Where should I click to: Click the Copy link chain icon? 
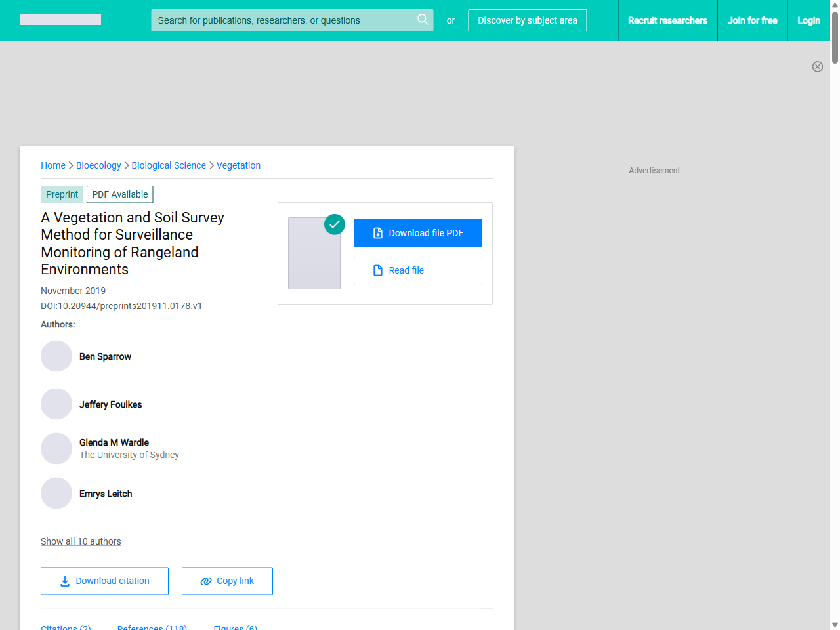[x=205, y=581]
